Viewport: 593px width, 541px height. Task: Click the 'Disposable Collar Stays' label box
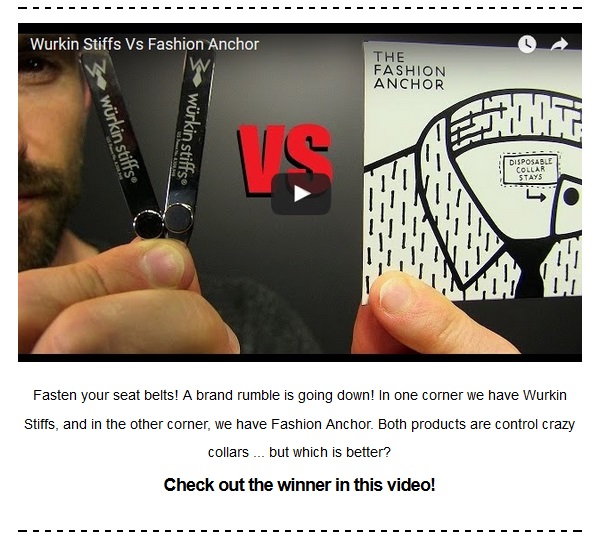coord(530,169)
